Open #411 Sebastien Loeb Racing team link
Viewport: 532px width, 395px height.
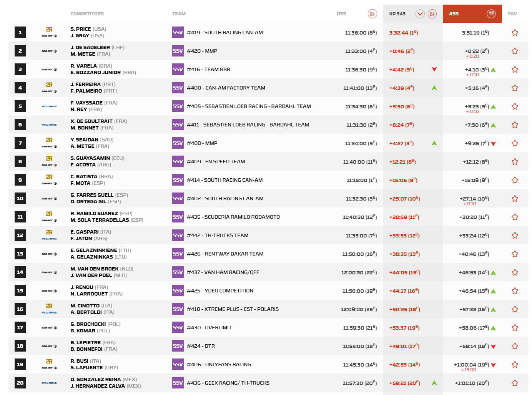click(x=248, y=125)
